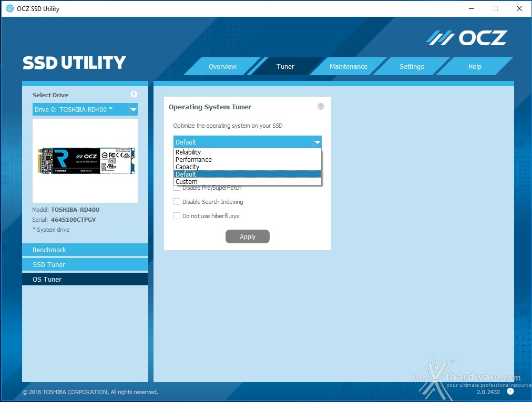The height and width of the screenshot is (402, 532).
Task: Click the OCZ SSD Utility gear icon in the title bar
Action: click(x=10, y=8)
